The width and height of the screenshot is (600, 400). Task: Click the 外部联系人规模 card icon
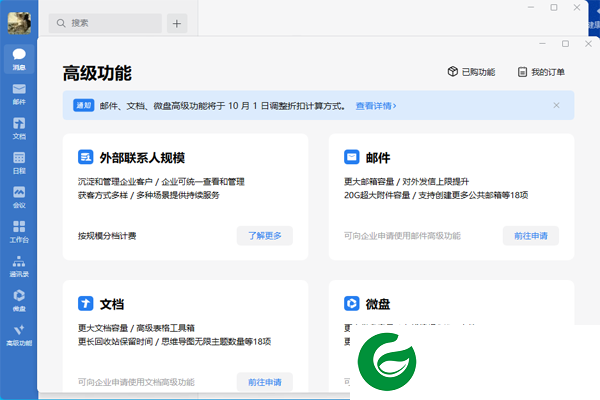(x=85, y=157)
